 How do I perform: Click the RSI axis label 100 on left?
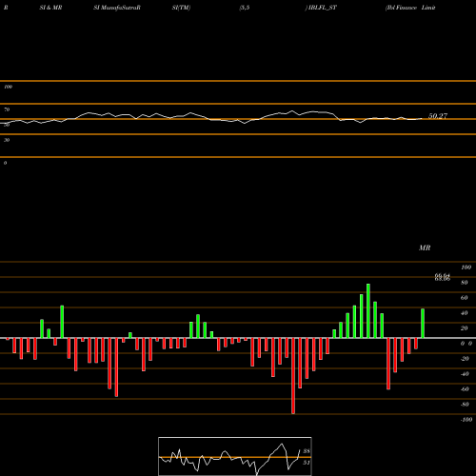pos(8,87)
